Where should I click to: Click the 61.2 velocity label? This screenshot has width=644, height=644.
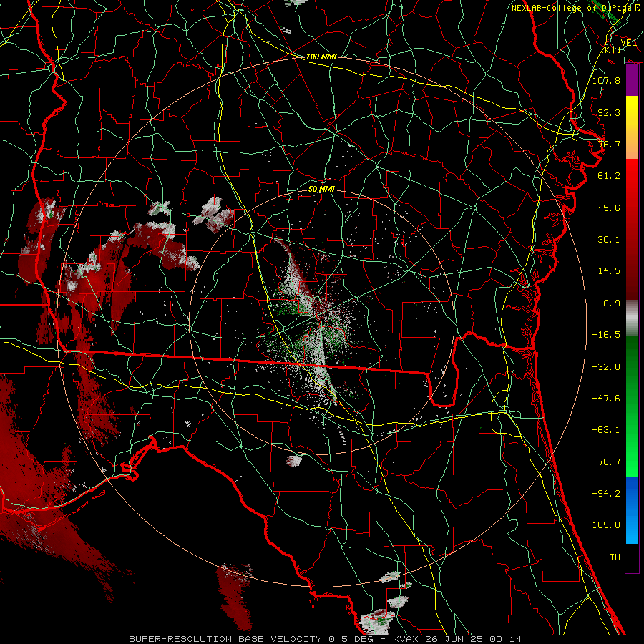point(609,176)
